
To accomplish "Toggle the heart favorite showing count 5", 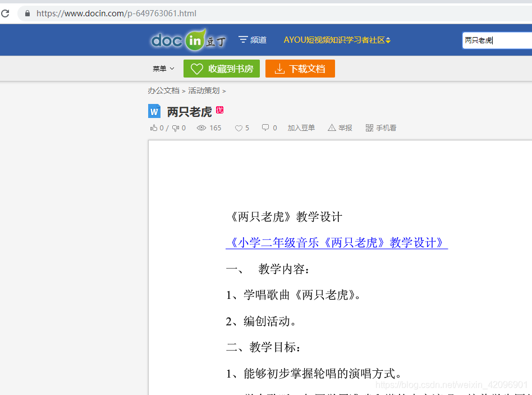I will pos(238,128).
